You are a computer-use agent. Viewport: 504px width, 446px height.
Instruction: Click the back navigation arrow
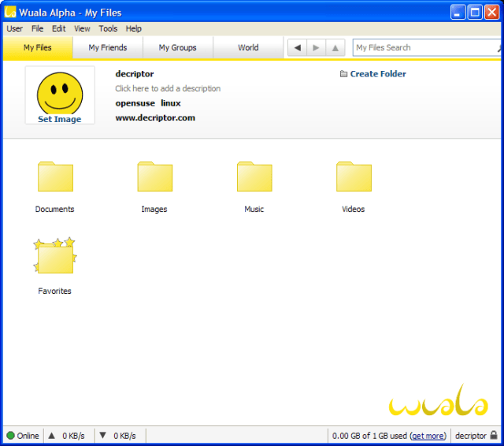(x=298, y=47)
